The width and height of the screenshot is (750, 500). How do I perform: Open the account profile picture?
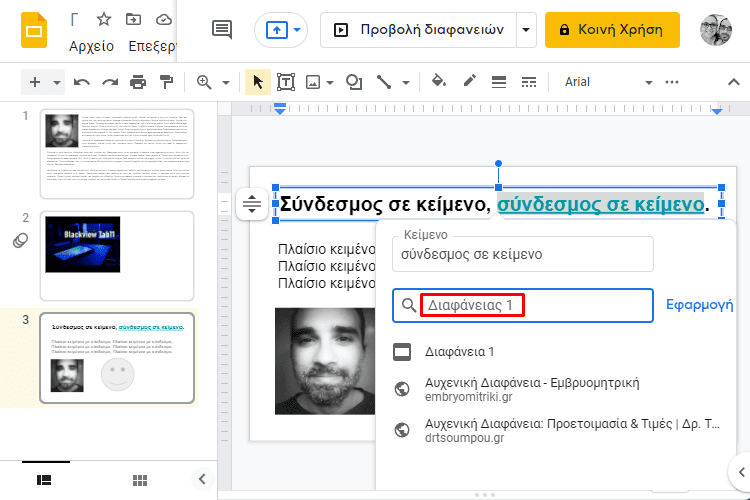pyautogui.click(x=716, y=30)
